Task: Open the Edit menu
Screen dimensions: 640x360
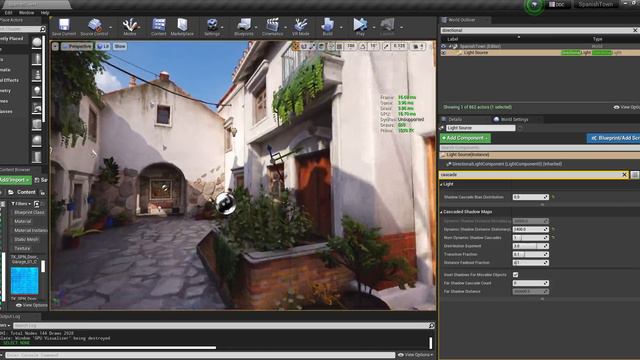Action: (x=9, y=13)
